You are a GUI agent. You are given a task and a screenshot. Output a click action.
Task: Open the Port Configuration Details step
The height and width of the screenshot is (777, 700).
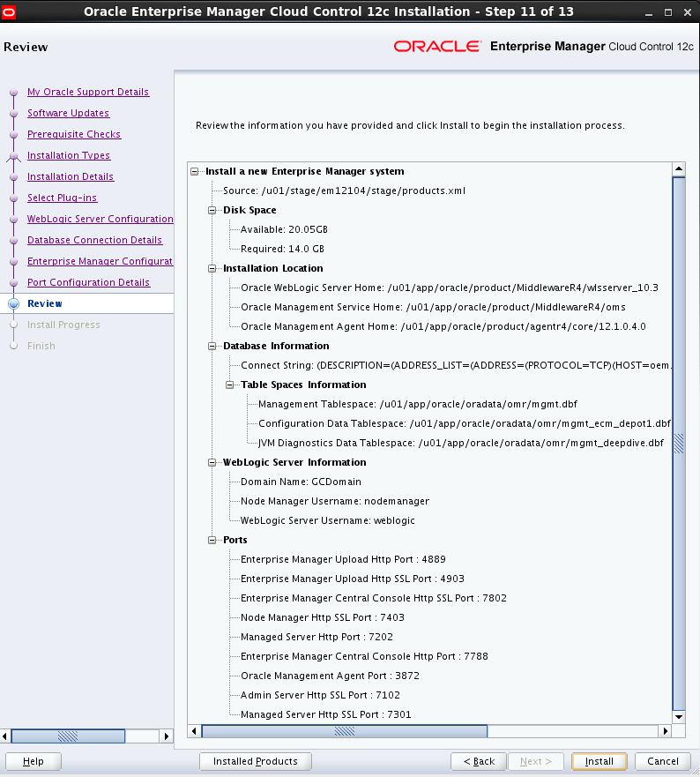(x=89, y=282)
